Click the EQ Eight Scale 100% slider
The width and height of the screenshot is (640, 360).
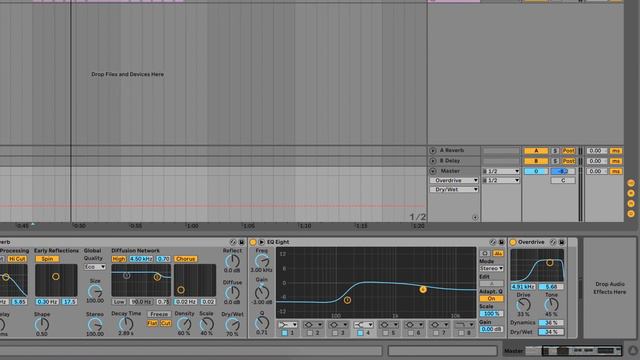[491, 314]
